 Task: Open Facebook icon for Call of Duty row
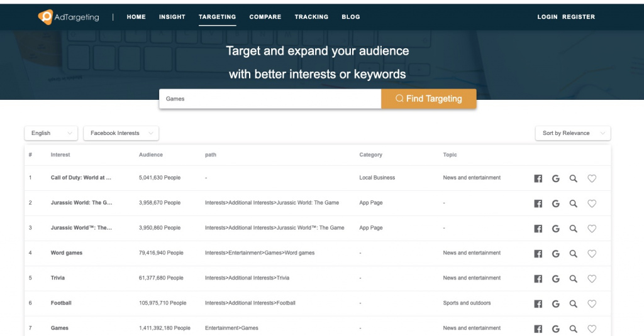click(x=538, y=178)
